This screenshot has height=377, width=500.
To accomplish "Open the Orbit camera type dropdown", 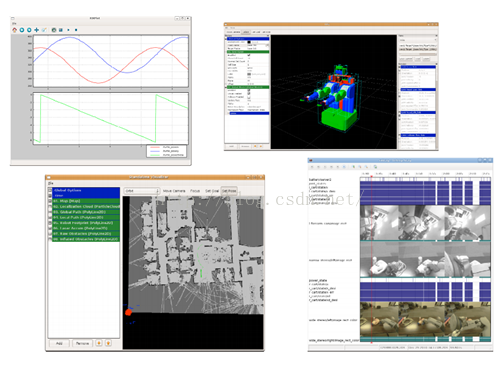I will pyautogui.click(x=142, y=191).
